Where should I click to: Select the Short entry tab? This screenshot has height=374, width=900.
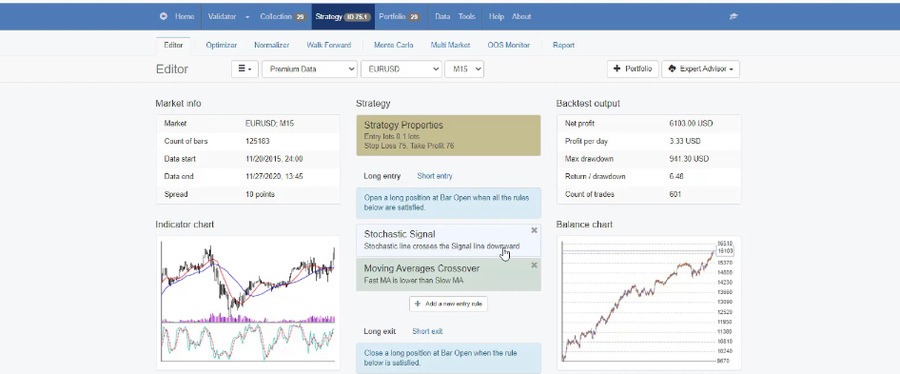[x=435, y=176]
